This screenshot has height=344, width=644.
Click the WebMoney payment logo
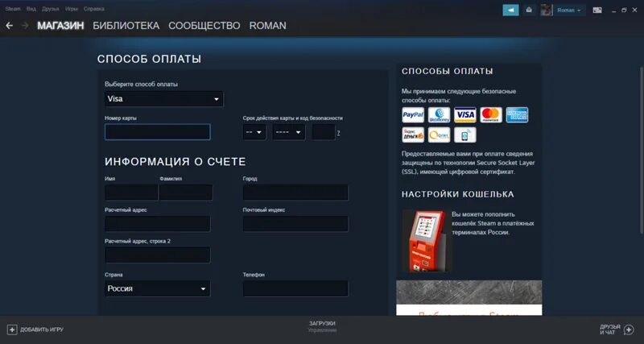click(439, 115)
